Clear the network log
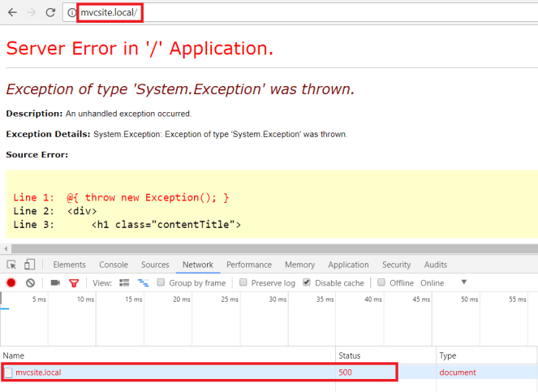 [30, 282]
